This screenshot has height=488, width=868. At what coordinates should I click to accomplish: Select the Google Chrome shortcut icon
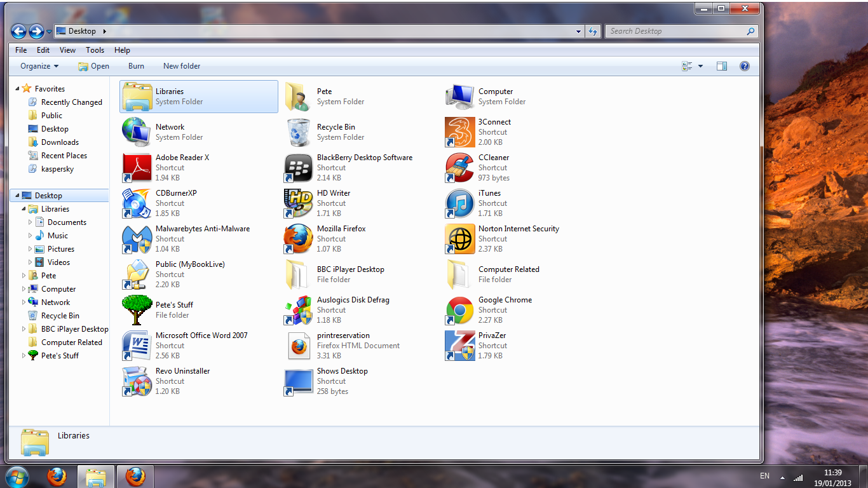tap(459, 310)
